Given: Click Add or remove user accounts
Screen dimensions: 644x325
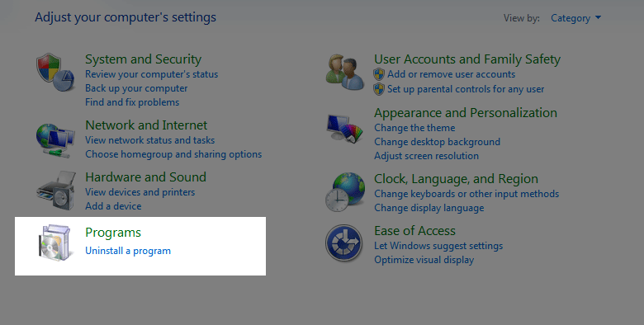Looking at the screenshot, I should [452, 74].
